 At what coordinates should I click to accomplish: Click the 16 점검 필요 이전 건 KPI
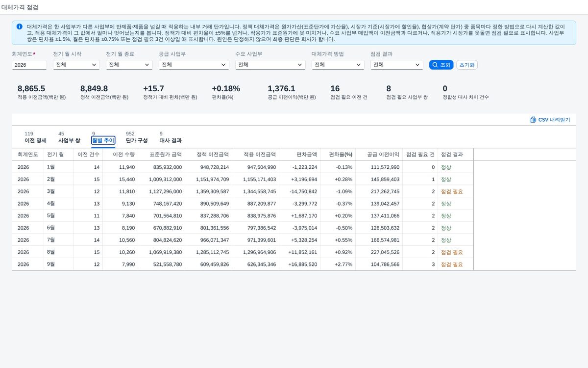click(x=348, y=92)
